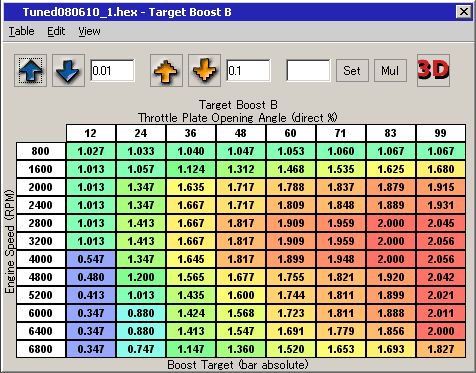Click the 0.01 fine increment field
The image size is (476, 373).
click(112, 71)
